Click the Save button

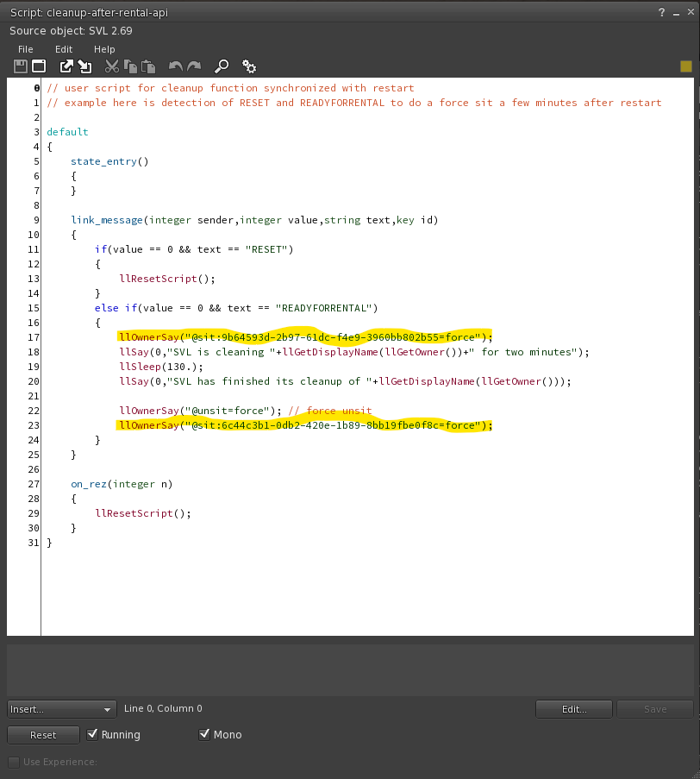click(x=655, y=709)
